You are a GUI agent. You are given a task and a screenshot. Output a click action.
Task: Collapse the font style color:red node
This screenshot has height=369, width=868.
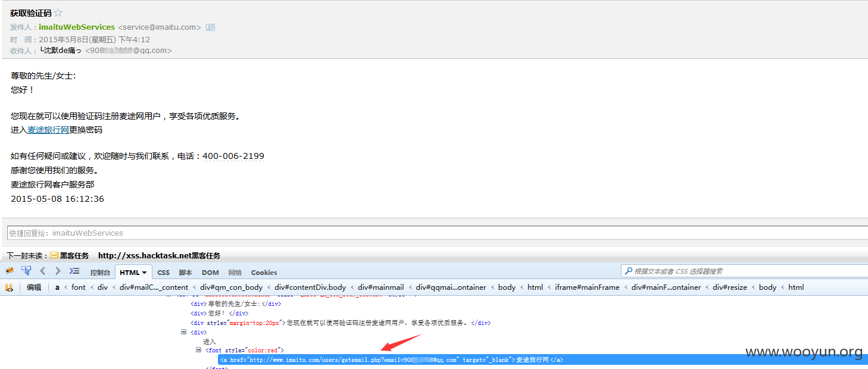[x=199, y=350]
